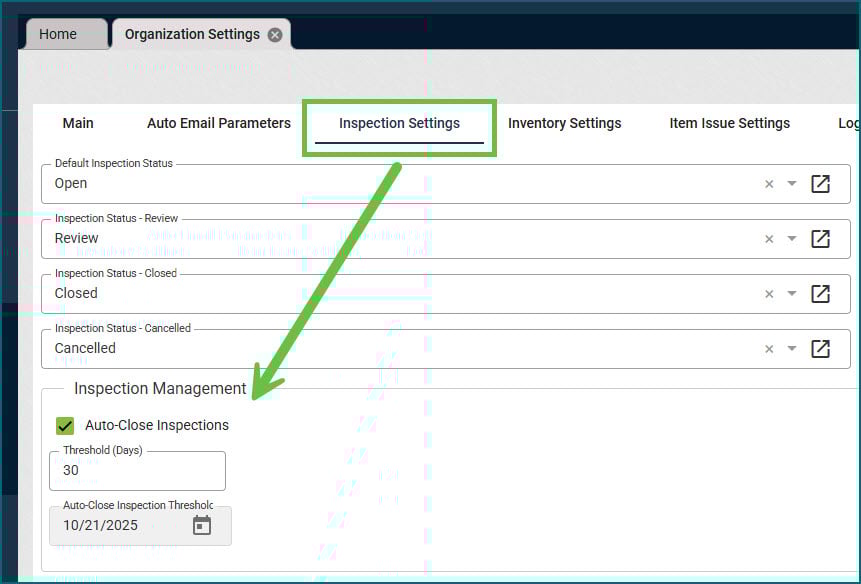The width and height of the screenshot is (861, 584).
Task: Expand the Inspection Status - Cancelled dropdown
Action: (x=792, y=349)
